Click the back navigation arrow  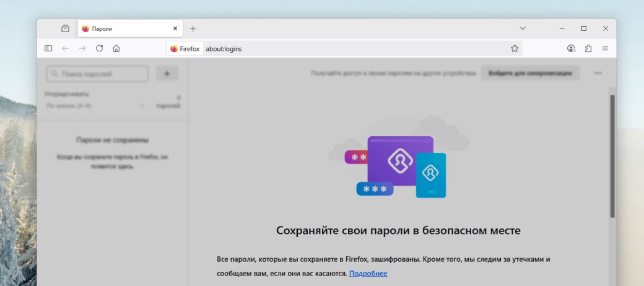coord(65,48)
